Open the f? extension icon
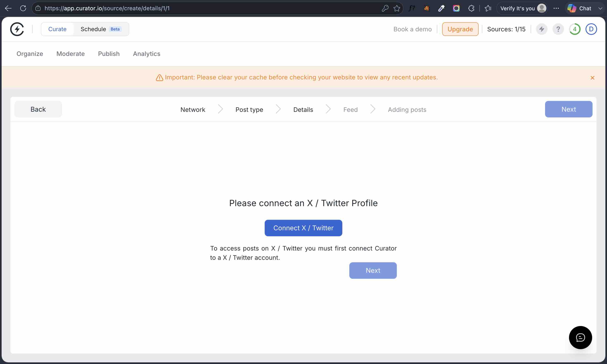Screen dimensions: 607x364 tap(412, 8)
